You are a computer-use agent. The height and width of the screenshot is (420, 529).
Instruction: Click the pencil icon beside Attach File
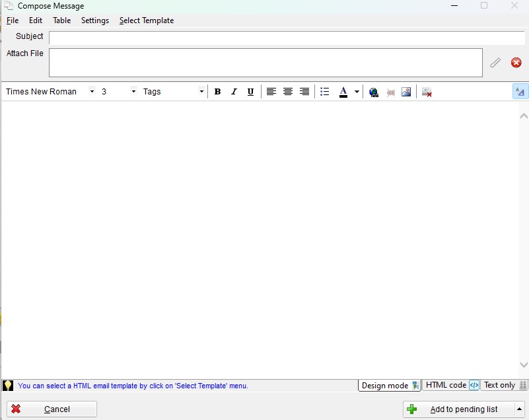click(x=495, y=63)
